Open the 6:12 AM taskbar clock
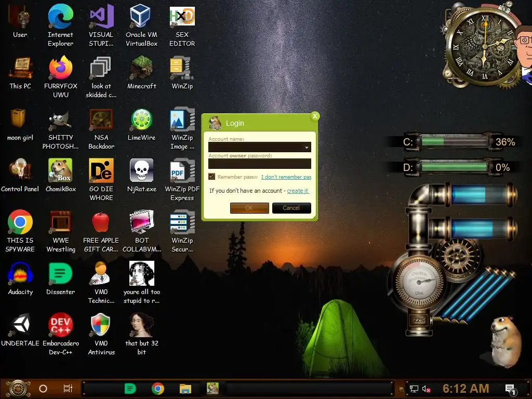Image resolution: width=532 pixels, height=399 pixels. tap(466, 389)
